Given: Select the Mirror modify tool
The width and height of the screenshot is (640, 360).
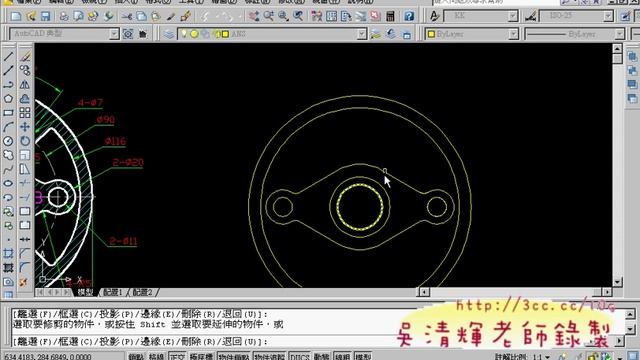Looking at the screenshot, I should [25, 84].
